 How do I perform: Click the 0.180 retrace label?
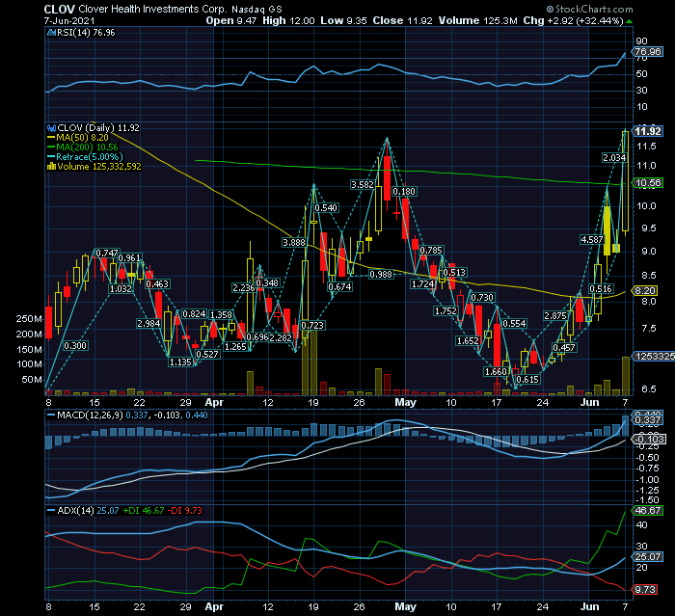point(405,192)
